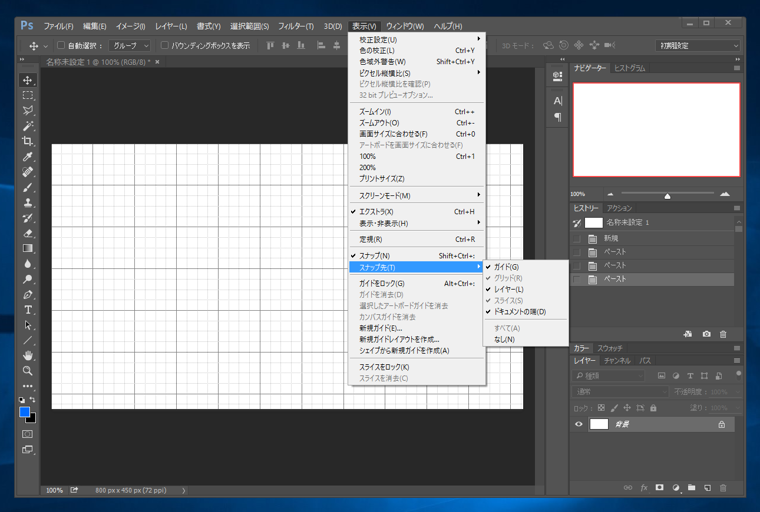Click the blue foreground color swatch
The image size is (760, 512).
pyautogui.click(x=24, y=412)
